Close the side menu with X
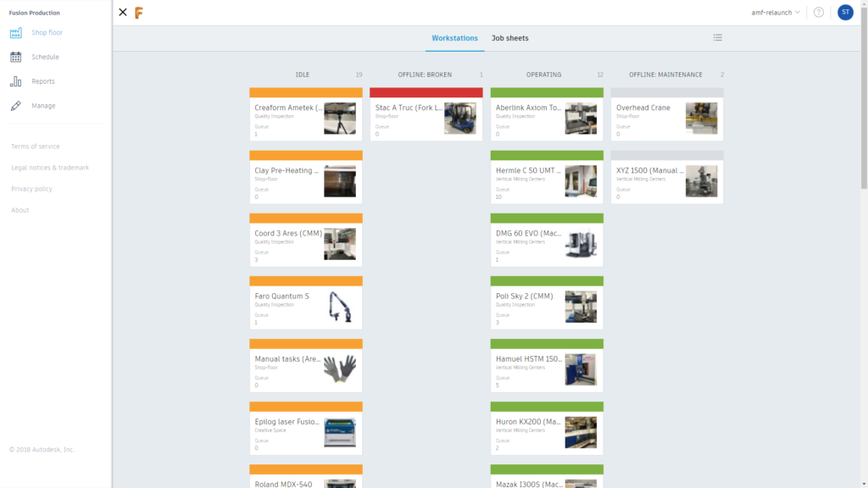Screen dimensions: 868x488 tap(123, 12)
